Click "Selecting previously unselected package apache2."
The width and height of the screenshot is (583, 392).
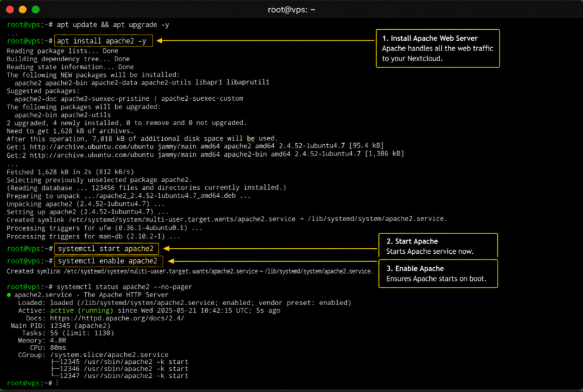(99, 180)
